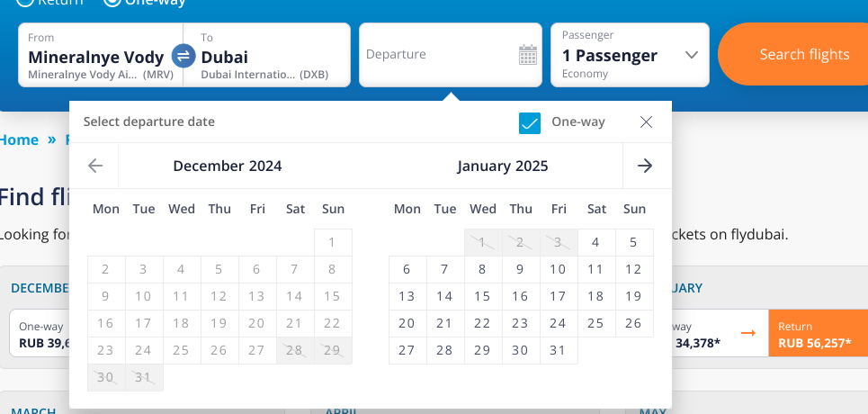This screenshot has width=868, height=414.
Task: Expand the Passenger dropdown chevron
Action: tap(692, 55)
